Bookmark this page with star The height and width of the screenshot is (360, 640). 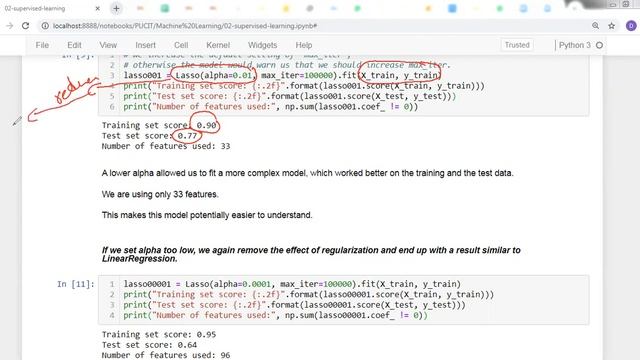(611, 26)
